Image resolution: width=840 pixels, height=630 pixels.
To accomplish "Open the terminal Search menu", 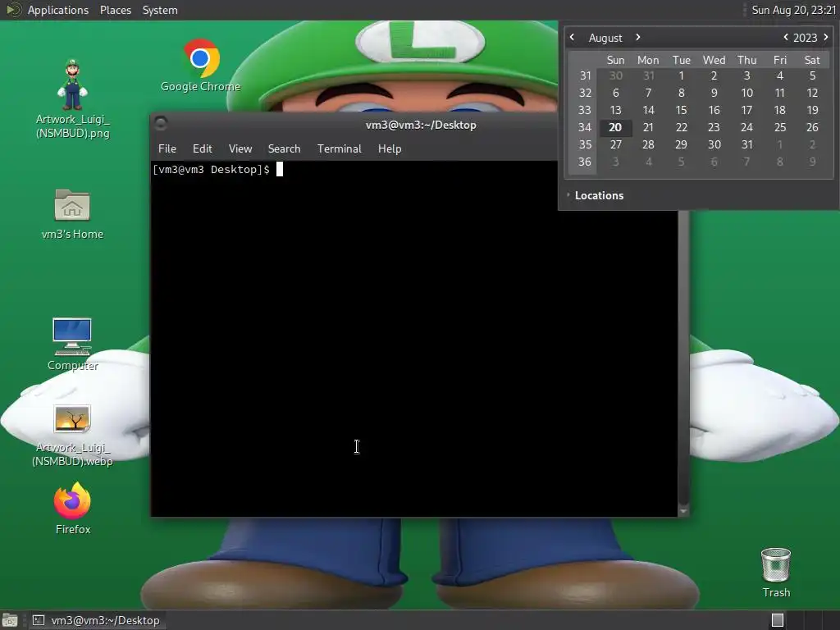I will pos(284,149).
